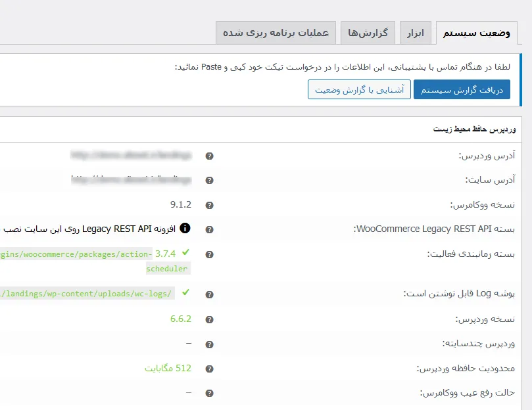Image resolution: width=532 pixels, height=410 pixels.
Task: Click the آدرس سایت label
Action: tap(490, 180)
